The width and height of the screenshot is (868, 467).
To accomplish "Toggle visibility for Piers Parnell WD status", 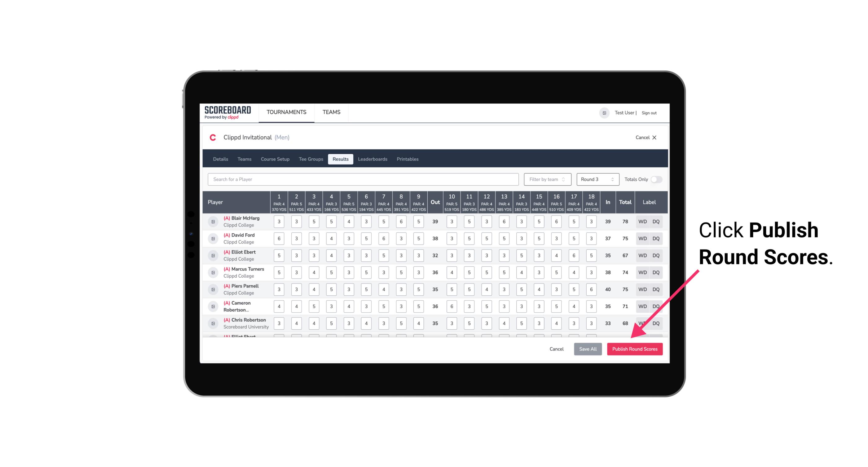I will pos(642,289).
